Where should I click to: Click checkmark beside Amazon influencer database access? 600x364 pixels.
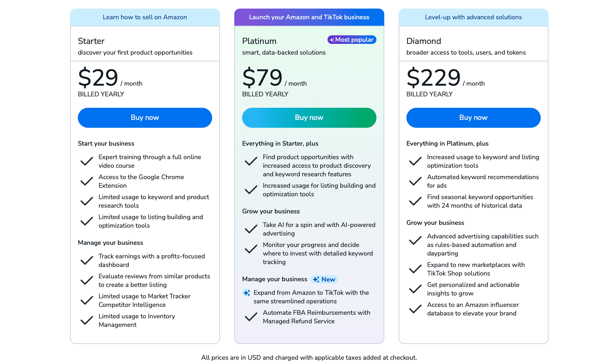(415, 309)
